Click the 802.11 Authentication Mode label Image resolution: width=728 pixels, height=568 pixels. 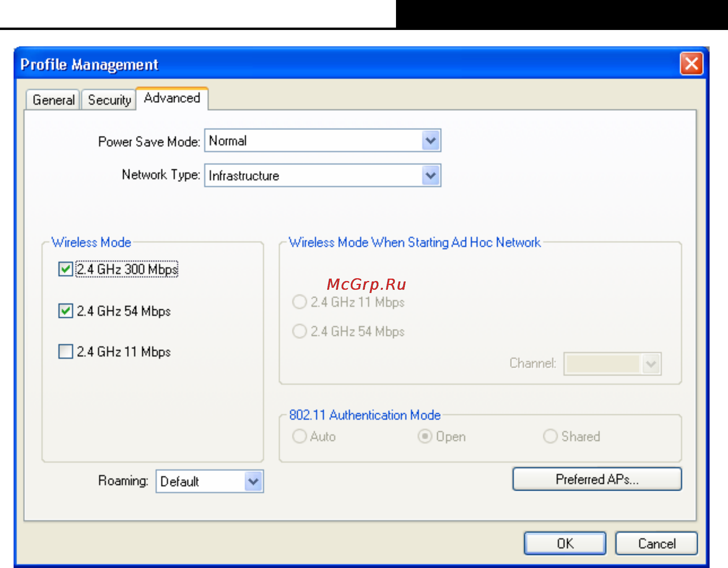tap(365, 415)
